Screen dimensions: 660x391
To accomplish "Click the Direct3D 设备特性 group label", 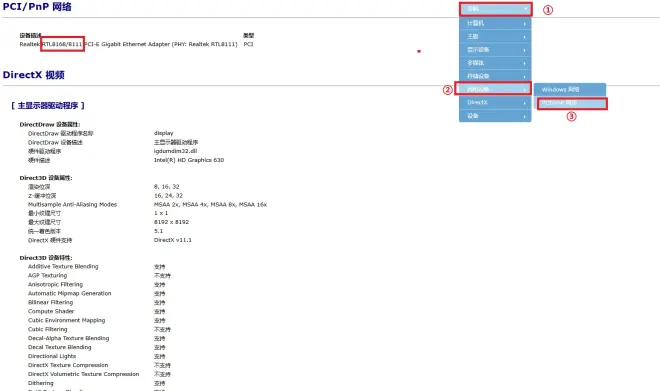I will [x=46, y=258].
